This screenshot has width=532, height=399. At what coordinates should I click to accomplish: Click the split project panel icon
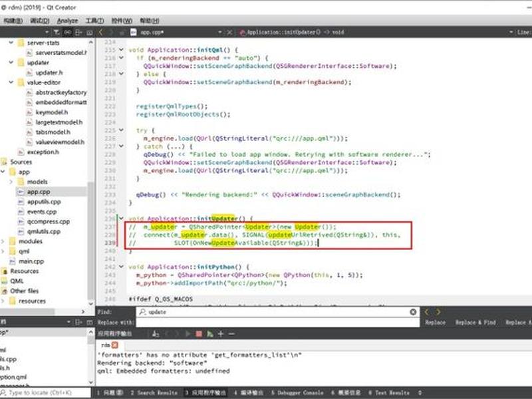pos(78,32)
